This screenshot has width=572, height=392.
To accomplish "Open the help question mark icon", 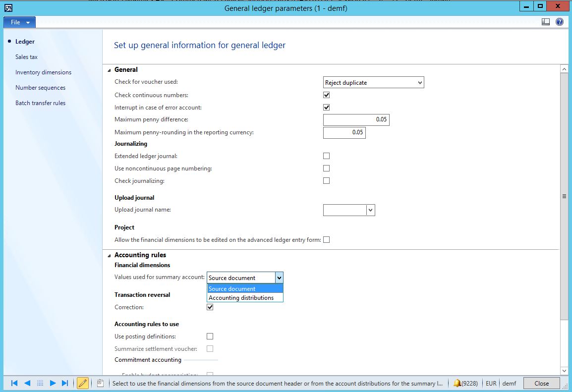I will click(x=560, y=22).
